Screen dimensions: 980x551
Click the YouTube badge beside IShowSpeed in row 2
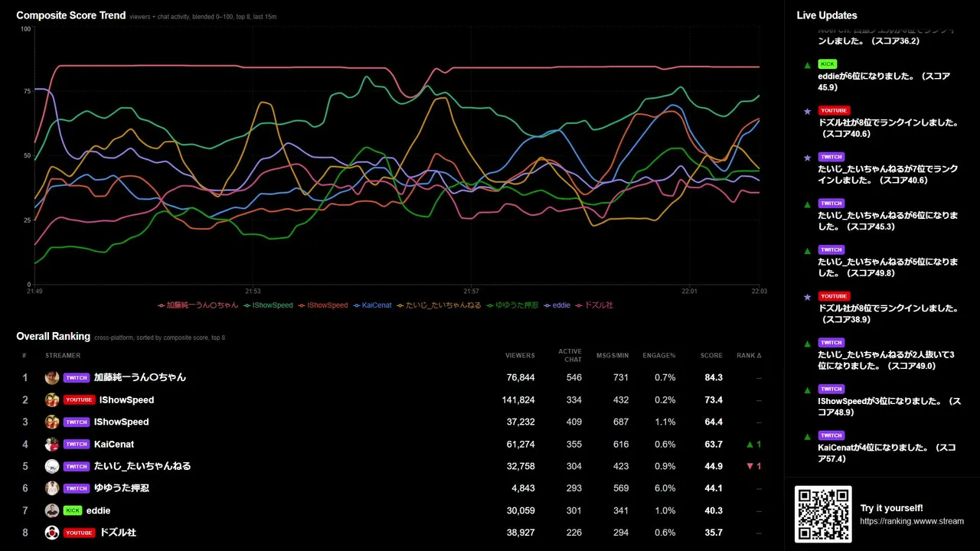pyautogui.click(x=79, y=400)
